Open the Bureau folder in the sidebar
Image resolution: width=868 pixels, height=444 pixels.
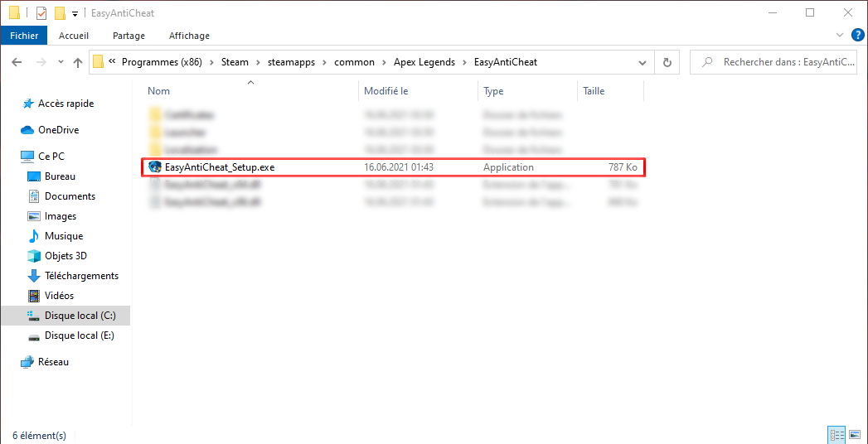(x=51, y=176)
